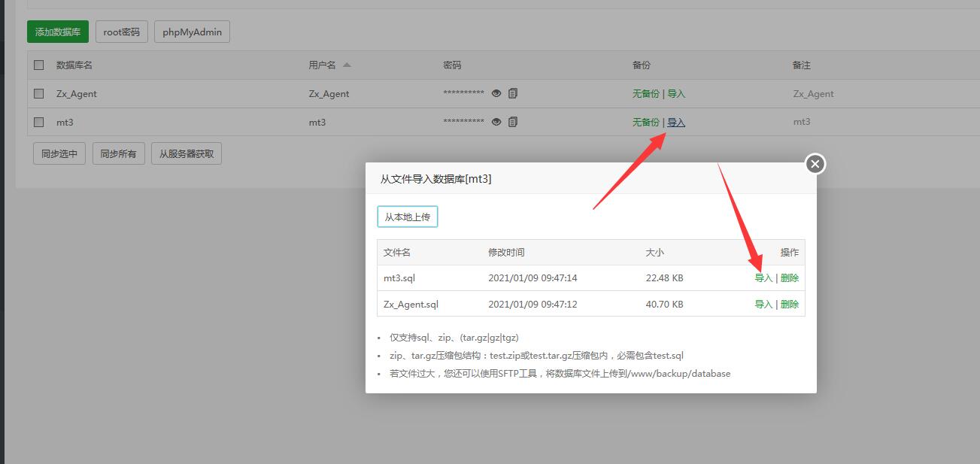Import the mt3.sql file
The image size is (980, 464).
tap(763, 278)
